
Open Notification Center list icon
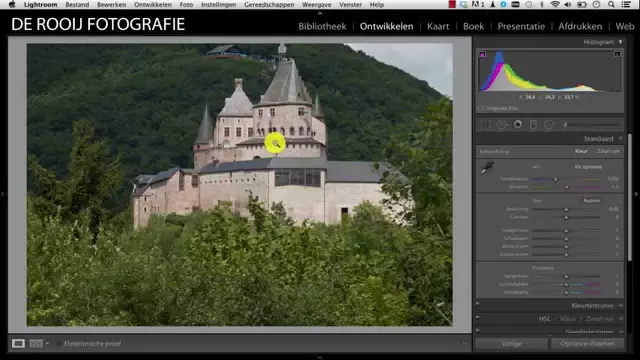625,4
